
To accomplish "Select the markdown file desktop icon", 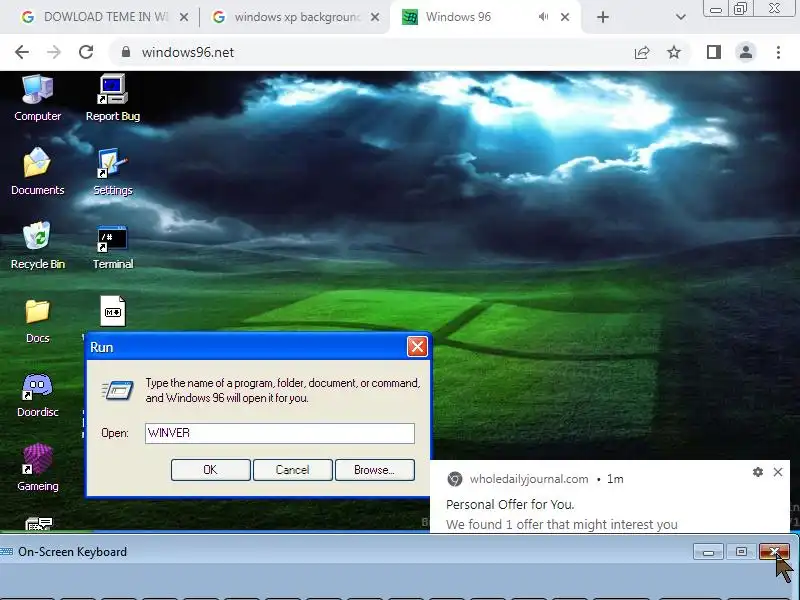I will point(113,311).
